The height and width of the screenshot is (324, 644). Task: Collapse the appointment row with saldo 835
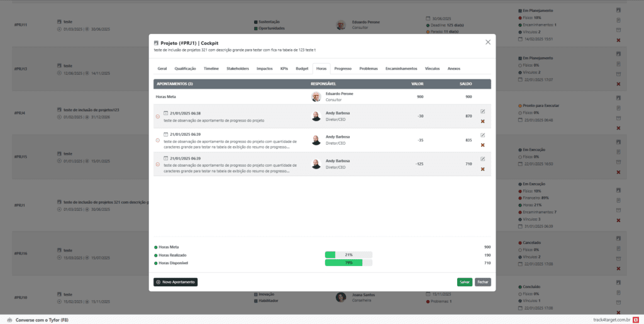(x=157, y=140)
